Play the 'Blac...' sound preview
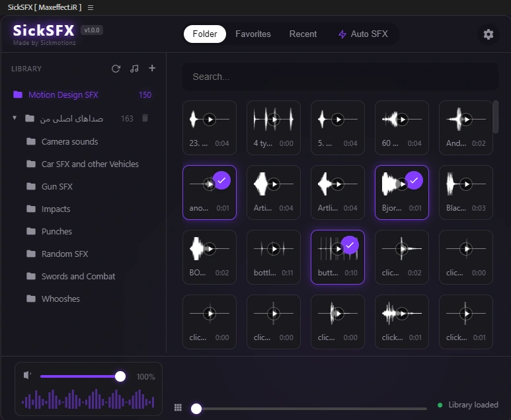The image size is (511, 420). tap(466, 184)
